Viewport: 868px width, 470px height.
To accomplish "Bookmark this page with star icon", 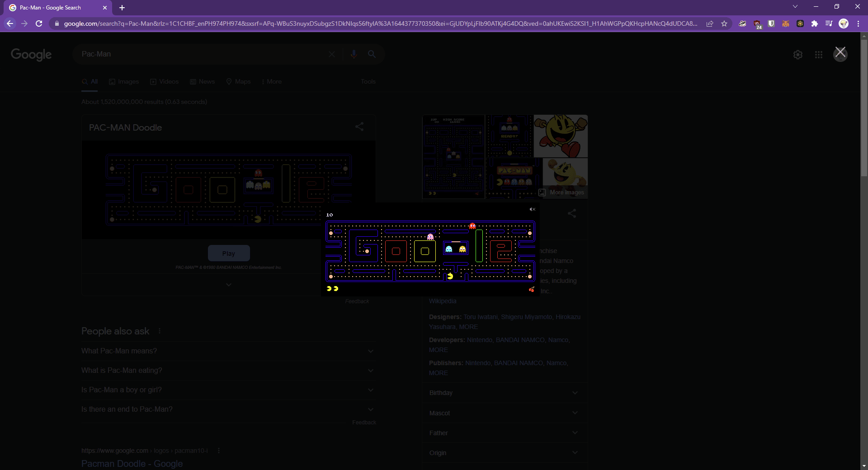I will point(724,23).
